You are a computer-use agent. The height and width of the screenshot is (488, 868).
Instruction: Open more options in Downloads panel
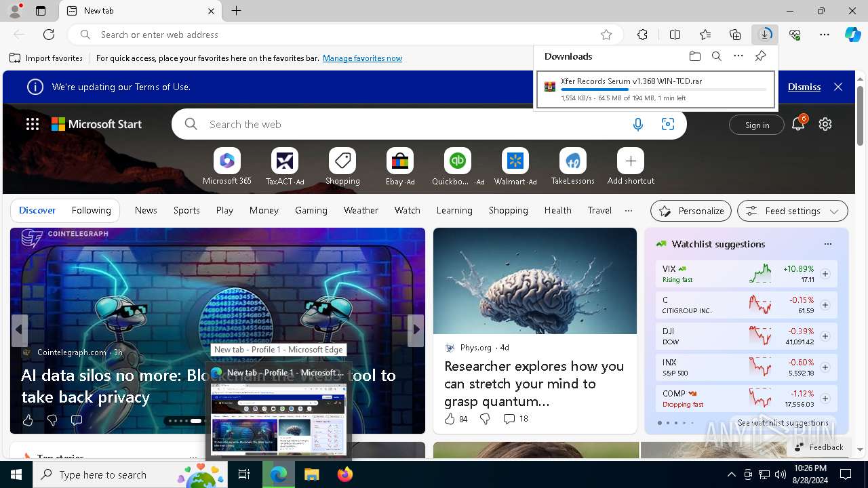[738, 56]
